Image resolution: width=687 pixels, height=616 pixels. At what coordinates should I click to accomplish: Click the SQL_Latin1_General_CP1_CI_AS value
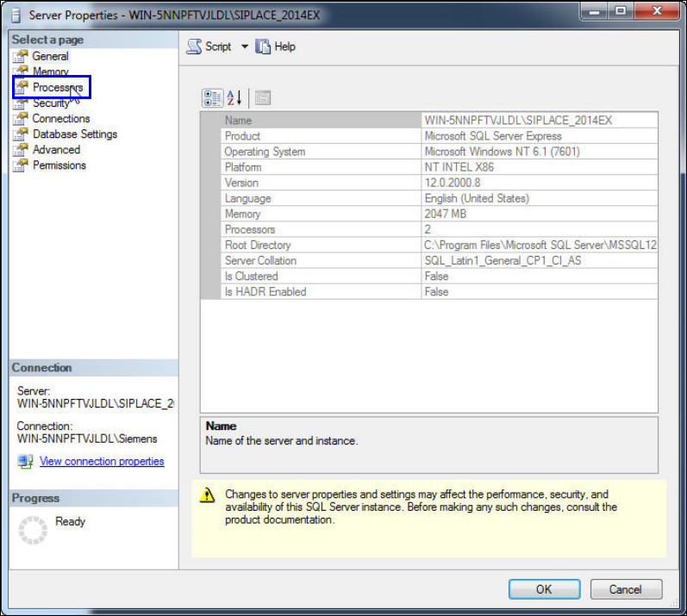pos(503,260)
